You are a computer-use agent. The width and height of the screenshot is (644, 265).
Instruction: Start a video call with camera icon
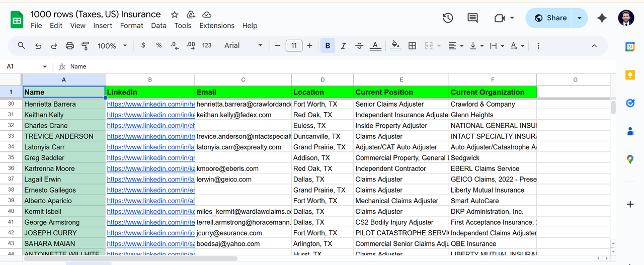pos(500,18)
